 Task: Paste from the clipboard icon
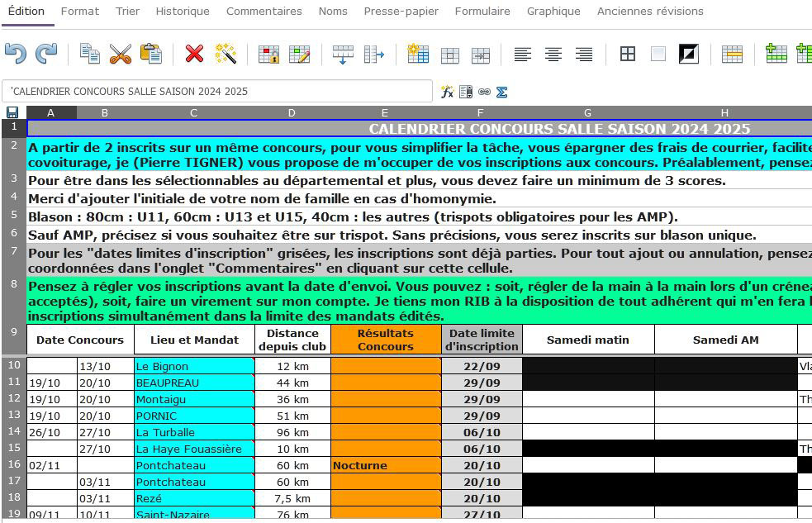click(151, 55)
